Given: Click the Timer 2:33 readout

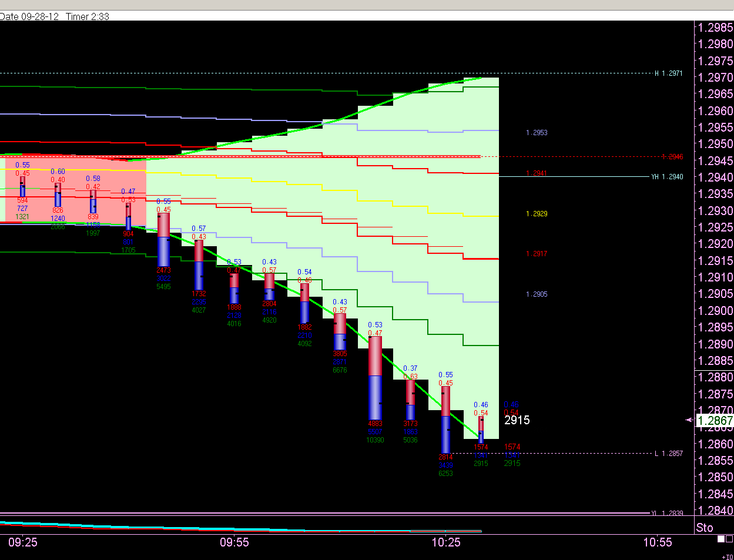Looking at the screenshot, I should tap(88, 16).
